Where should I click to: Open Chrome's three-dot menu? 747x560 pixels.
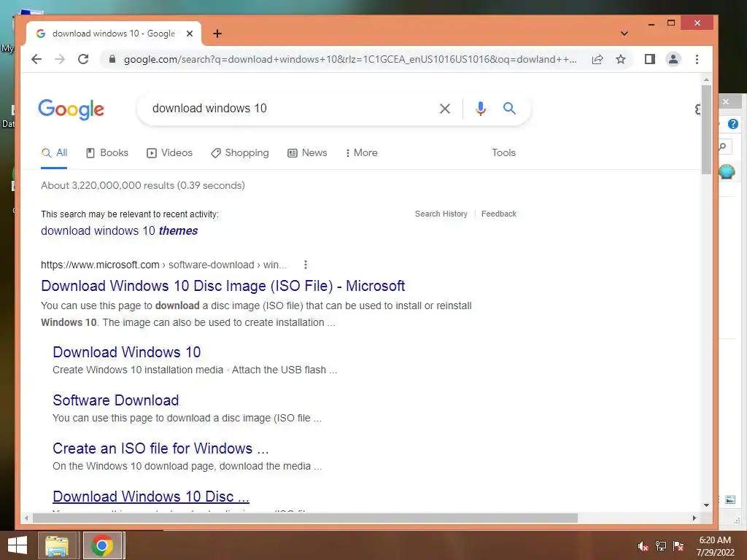click(x=697, y=59)
